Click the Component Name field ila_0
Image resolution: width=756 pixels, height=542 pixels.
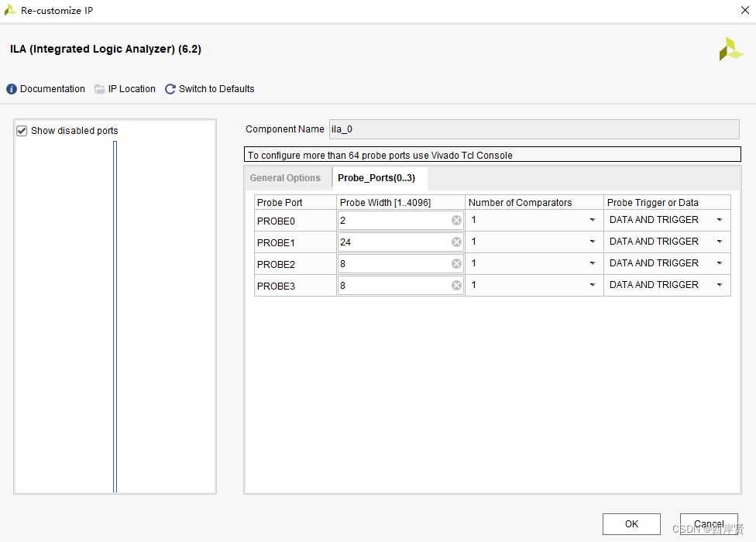534,129
